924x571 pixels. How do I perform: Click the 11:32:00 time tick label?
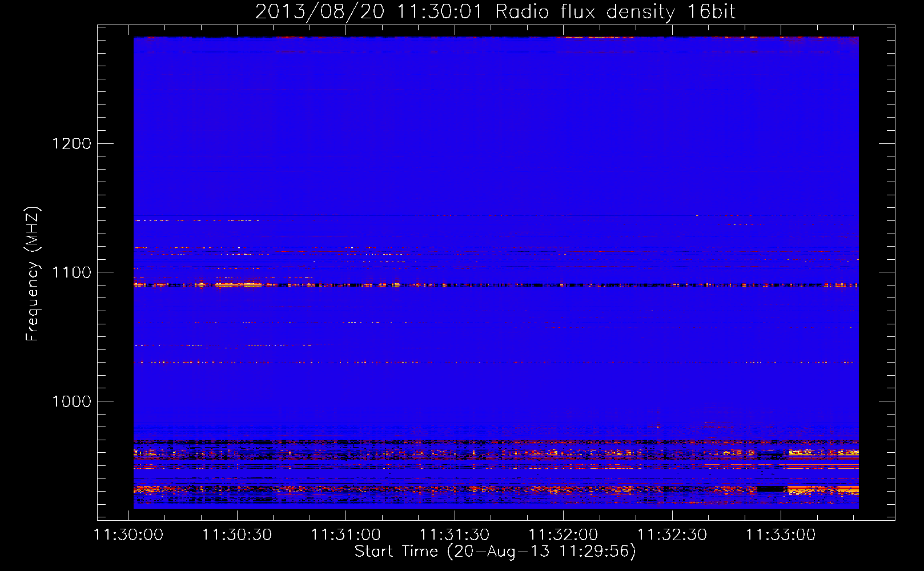pos(563,535)
